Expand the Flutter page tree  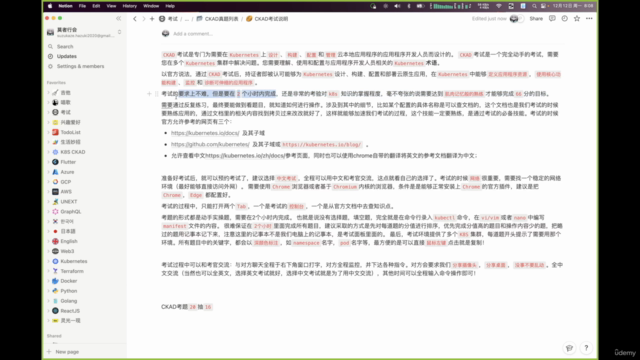pyautogui.click(x=49, y=162)
